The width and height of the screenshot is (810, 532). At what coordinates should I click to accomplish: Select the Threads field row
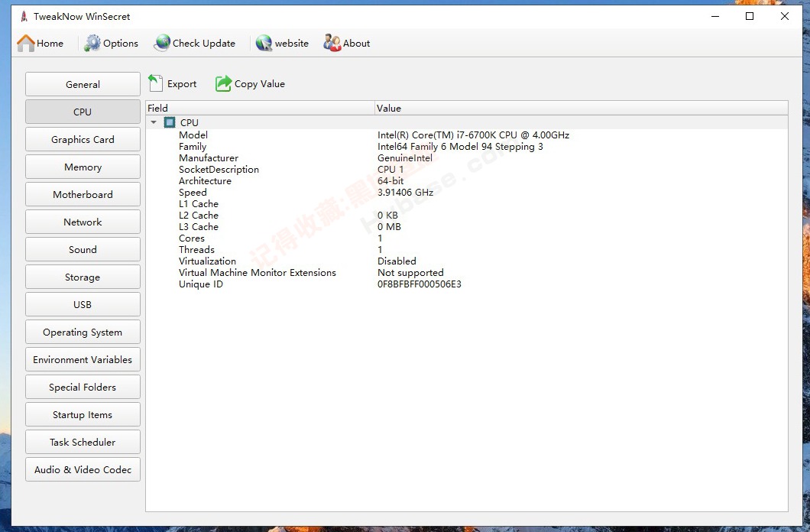(x=467, y=249)
